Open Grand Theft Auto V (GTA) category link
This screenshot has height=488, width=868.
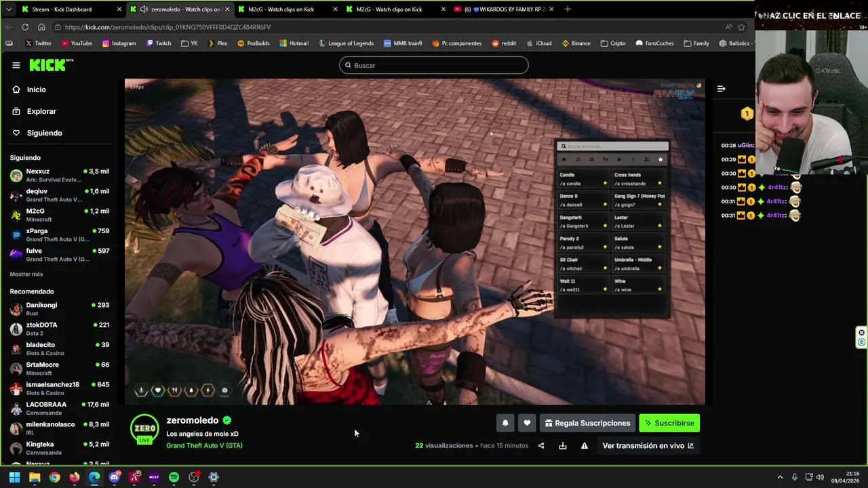(x=204, y=445)
